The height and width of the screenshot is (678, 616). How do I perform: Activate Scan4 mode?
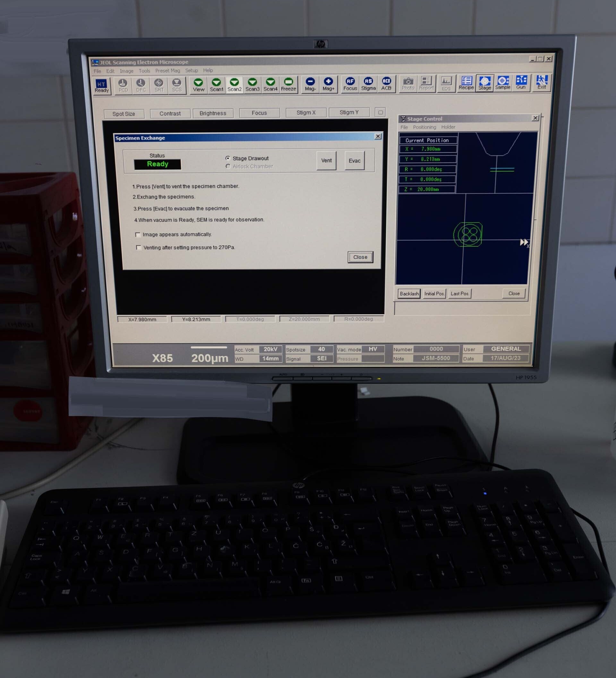coord(270,84)
